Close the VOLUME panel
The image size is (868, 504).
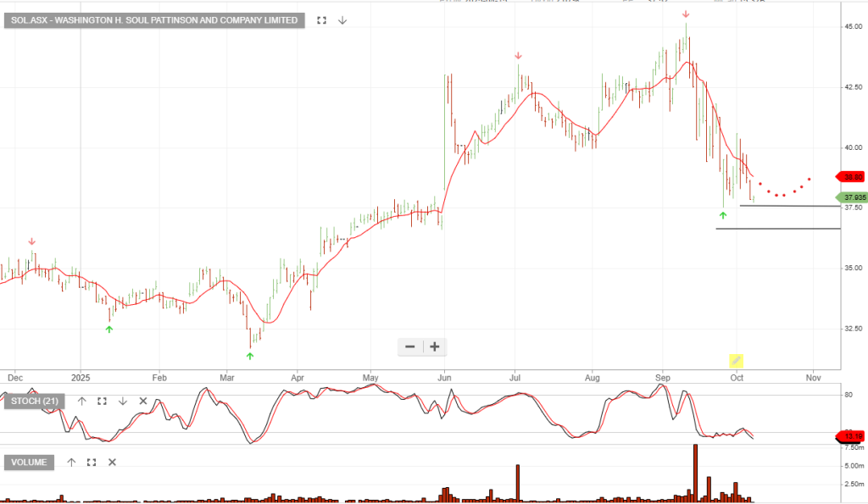[112, 462]
